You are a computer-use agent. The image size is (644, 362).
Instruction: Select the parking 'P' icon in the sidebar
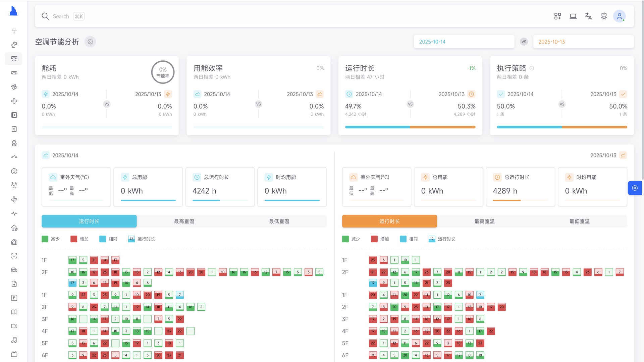click(x=14, y=298)
